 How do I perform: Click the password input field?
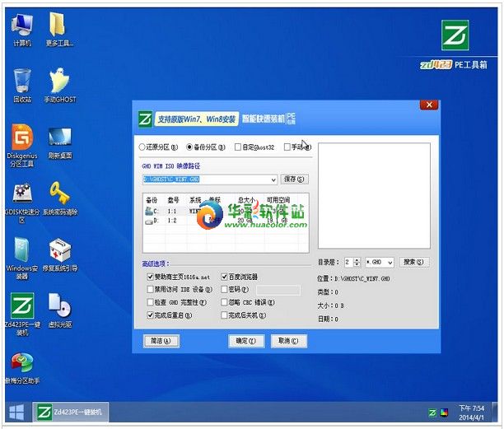click(x=278, y=290)
